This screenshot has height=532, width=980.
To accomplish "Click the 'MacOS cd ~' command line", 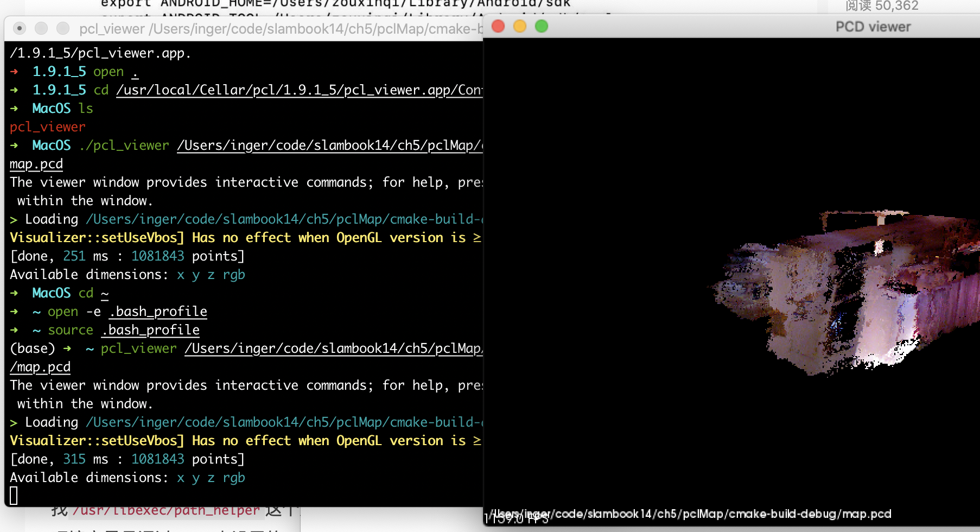I will pos(60,293).
